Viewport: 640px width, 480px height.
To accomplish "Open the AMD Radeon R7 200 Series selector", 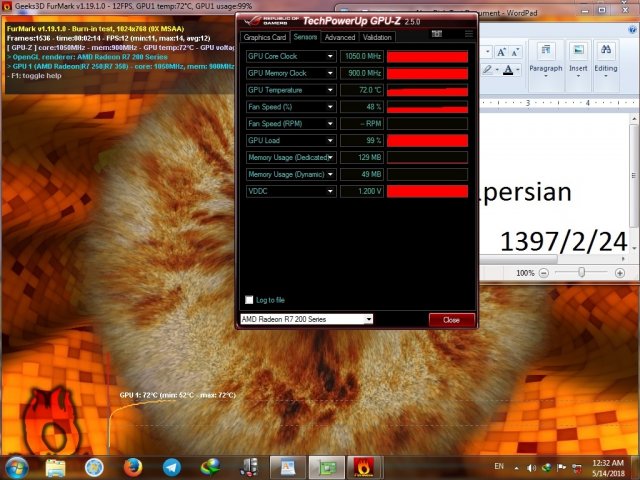I will [307, 319].
